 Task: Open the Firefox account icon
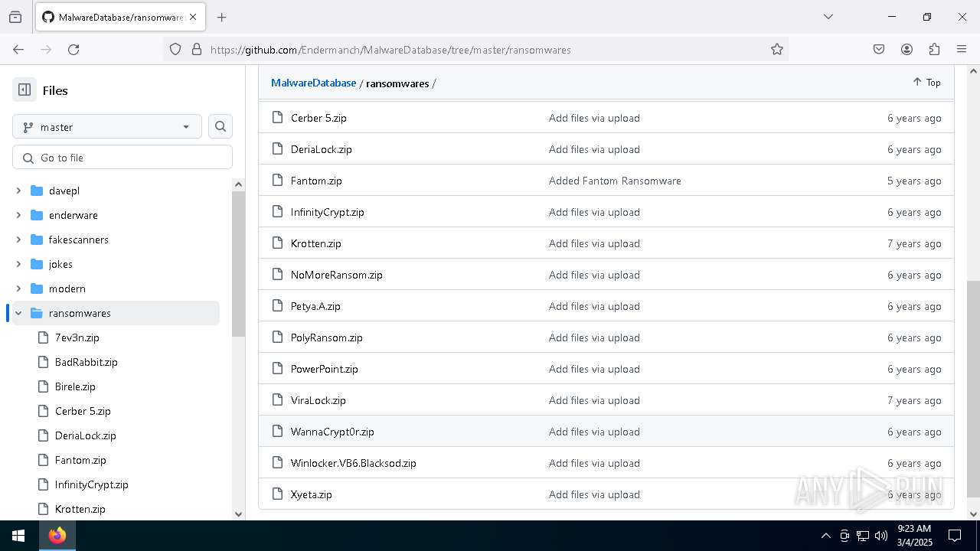(906, 49)
